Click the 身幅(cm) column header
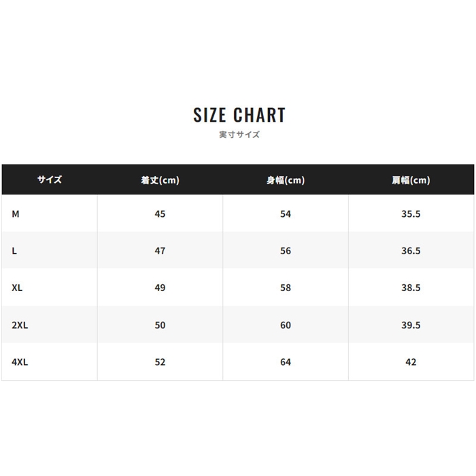 click(x=286, y=180)
